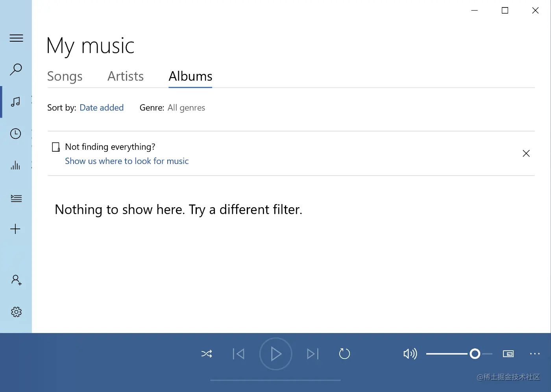The height and width of the screenshot is (392, 551).
Task: Create new playlist with plus icon
Action: coord(15,229)
